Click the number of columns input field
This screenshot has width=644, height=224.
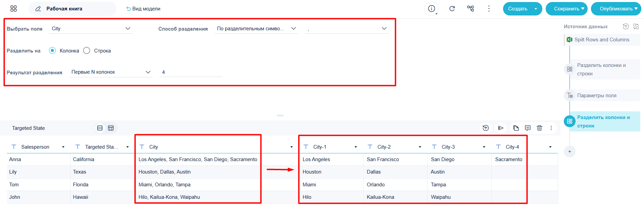click(x=191, y=72)
